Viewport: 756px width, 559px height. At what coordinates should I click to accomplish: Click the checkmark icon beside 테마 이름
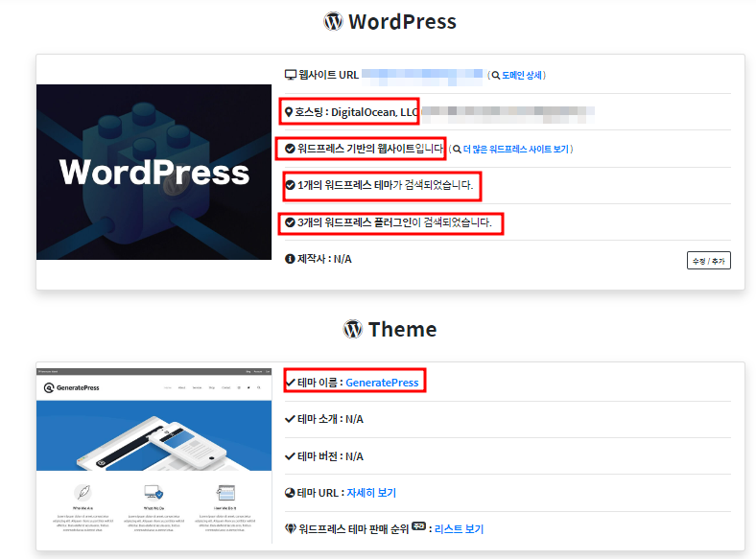point(290,383)
